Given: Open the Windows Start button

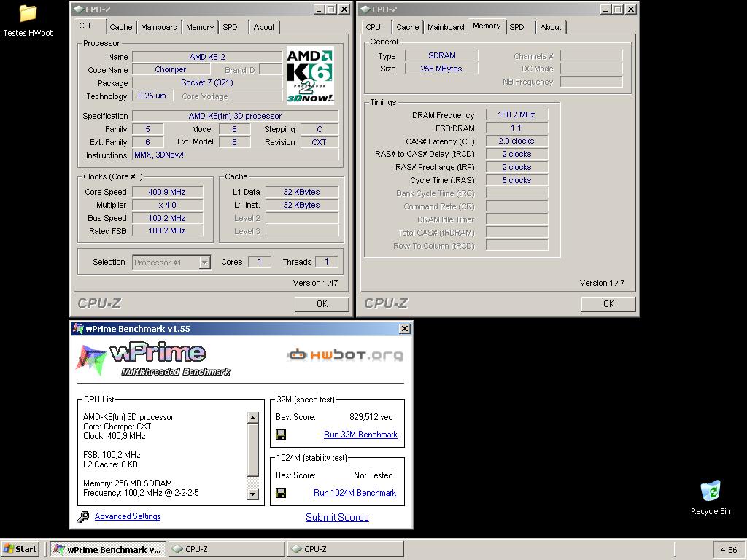Looking at the screenshot, I should pos(20,549).
